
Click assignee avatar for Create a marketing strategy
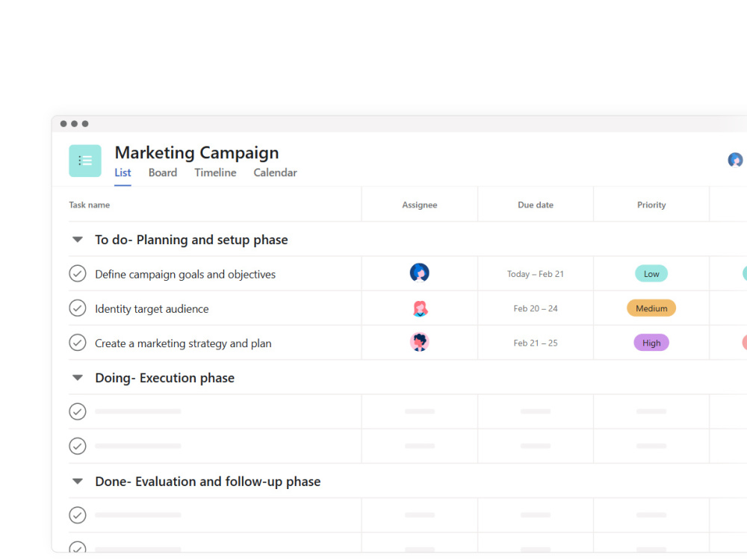click(419, 342)
